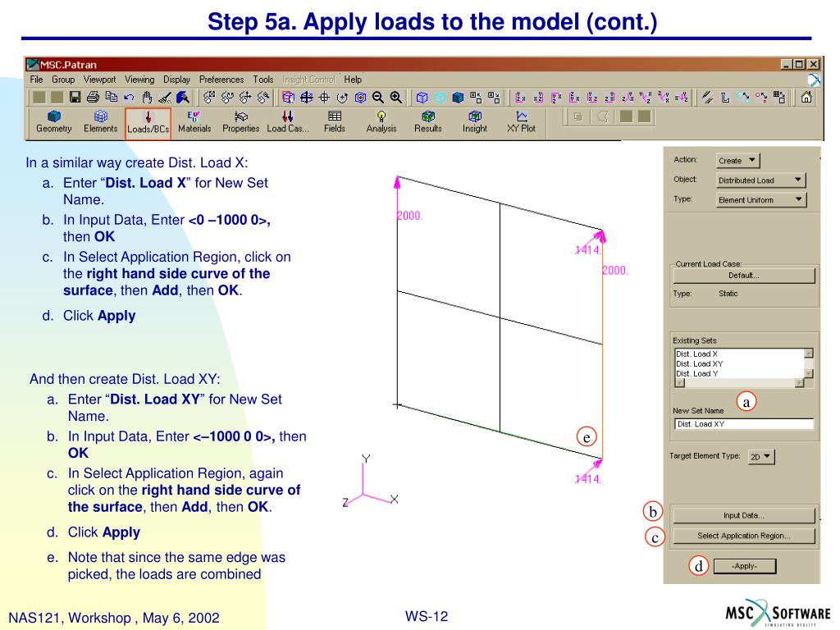The width and height of the screenshot is (840, 630).
Task: Click the Print icon in toolbar
Action: [94, 97]
